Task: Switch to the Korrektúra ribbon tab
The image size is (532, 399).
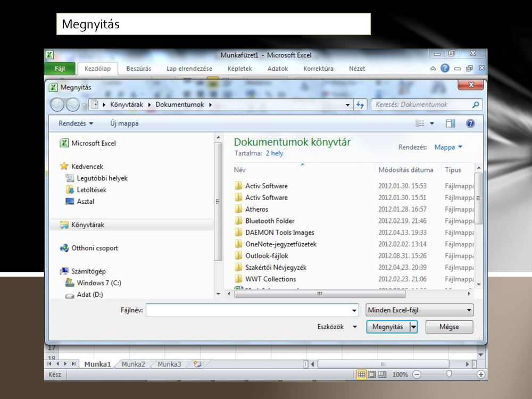Action: [x=319, y=69]
